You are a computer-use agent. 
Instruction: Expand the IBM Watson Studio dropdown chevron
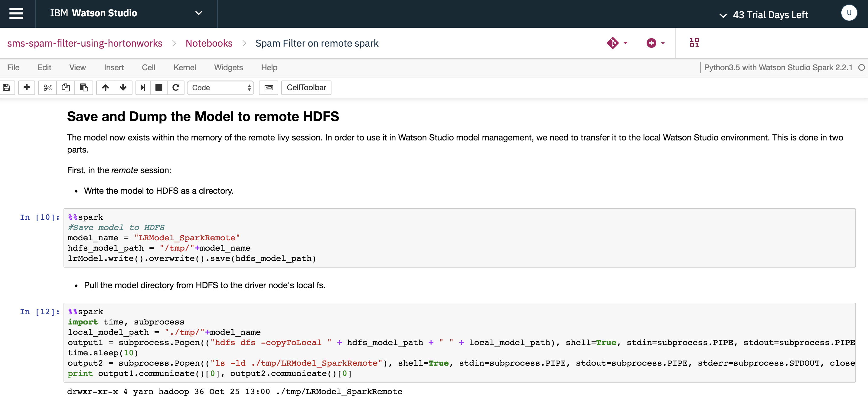199,14
